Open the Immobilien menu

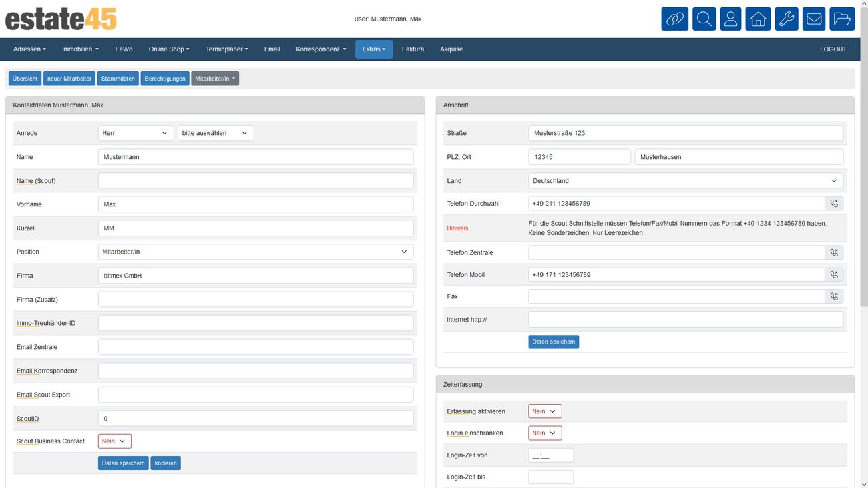point(80,49)
